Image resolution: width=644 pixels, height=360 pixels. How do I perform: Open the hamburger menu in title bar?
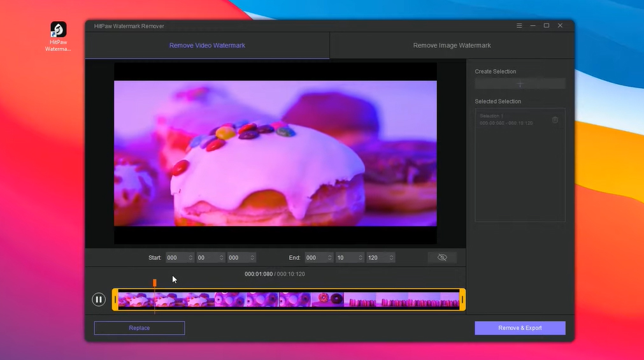tap(519, 25)
